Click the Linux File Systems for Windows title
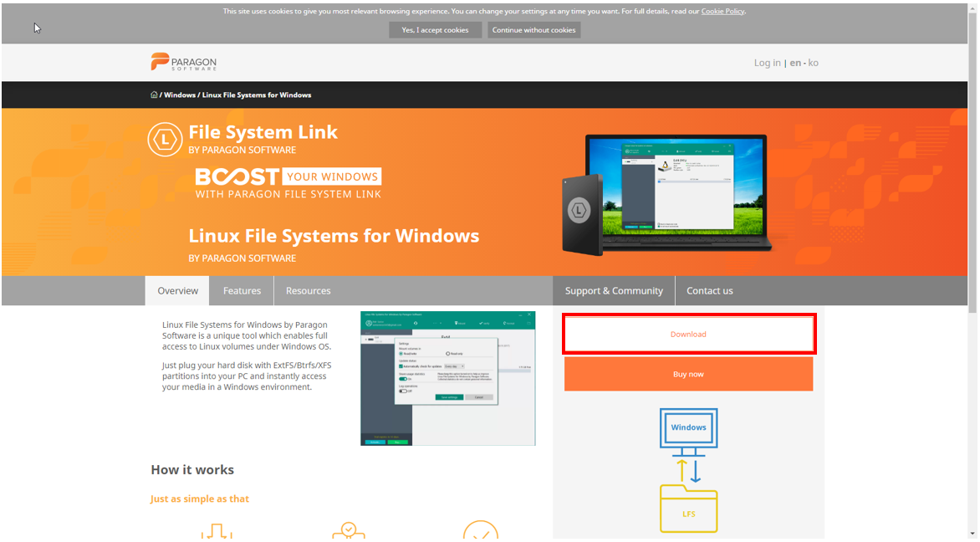The width and height of the screenshot is (980, 542). [x=334, y=236]
